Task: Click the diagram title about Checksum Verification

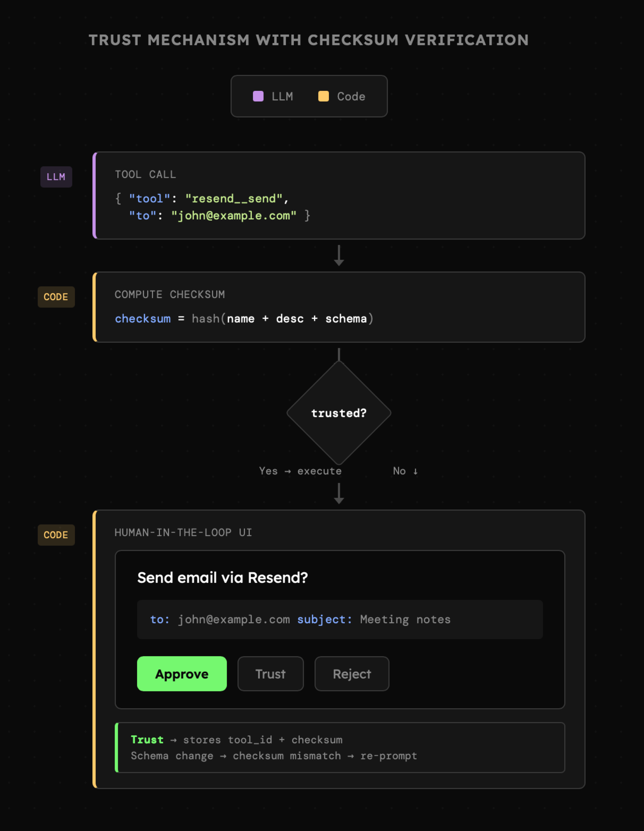Action: (x=308, y=40)
